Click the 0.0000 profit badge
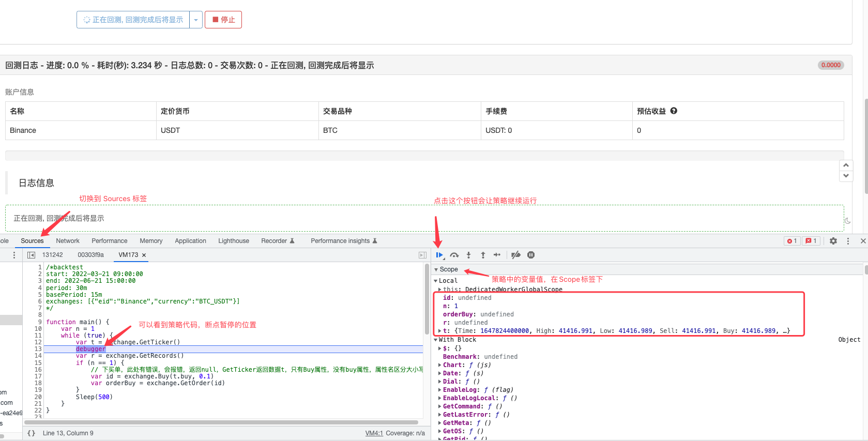Viewport: 868px width, 441px height. [x=831, y=65]
